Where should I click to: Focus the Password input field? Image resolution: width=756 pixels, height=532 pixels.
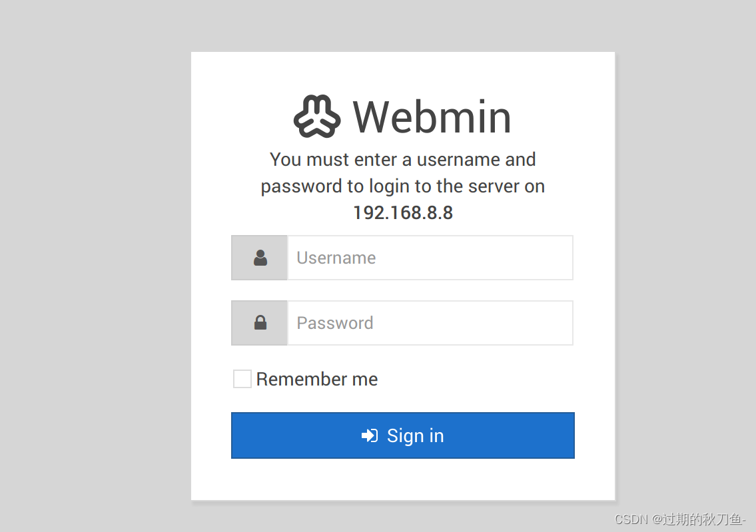(430, 323)
